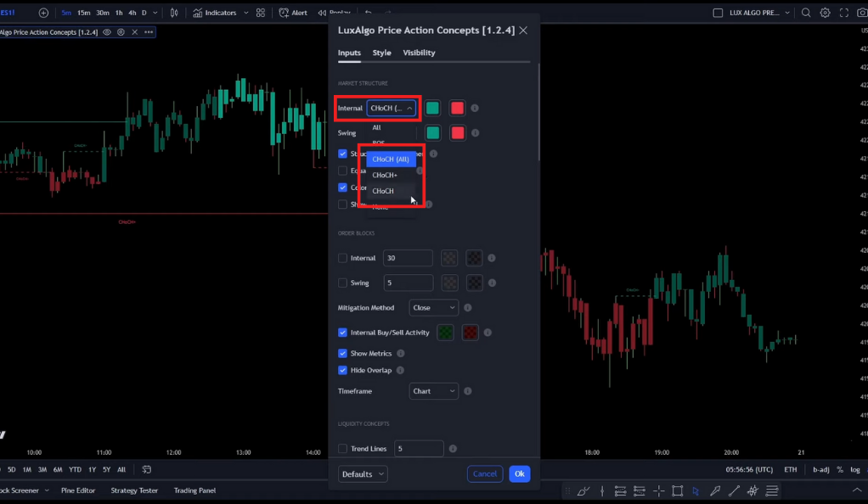868x504 pixels.
Task: Switch to the Inputs tab
Action: (x=349, y=53)
